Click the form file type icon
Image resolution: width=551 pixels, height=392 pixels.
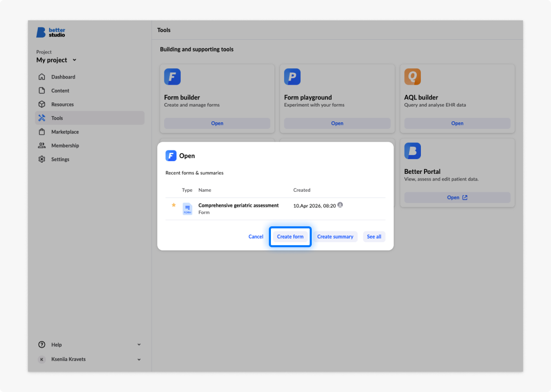click(187, 208)
